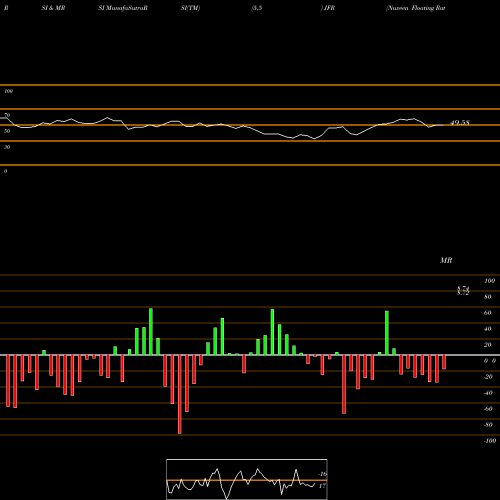Click the -60 label on MR axis
This screenshot has height=500, width=500.
click(x=488, y=409)
